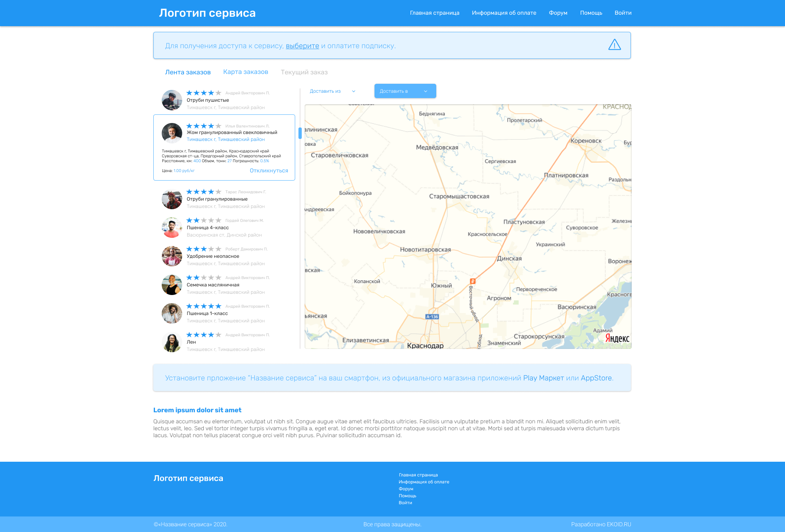Click Откликнуться on the expanded order
This screenshot has height=532, width=785.
(x=269, y=171)
